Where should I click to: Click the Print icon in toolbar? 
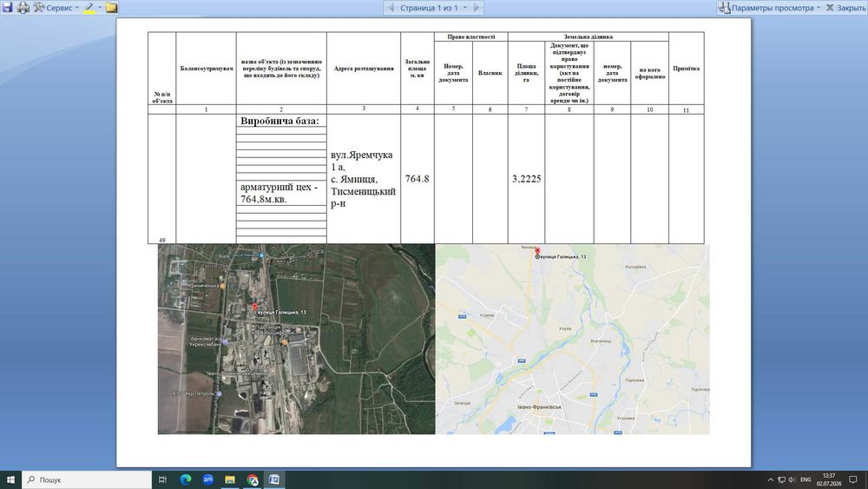(23, 7)
